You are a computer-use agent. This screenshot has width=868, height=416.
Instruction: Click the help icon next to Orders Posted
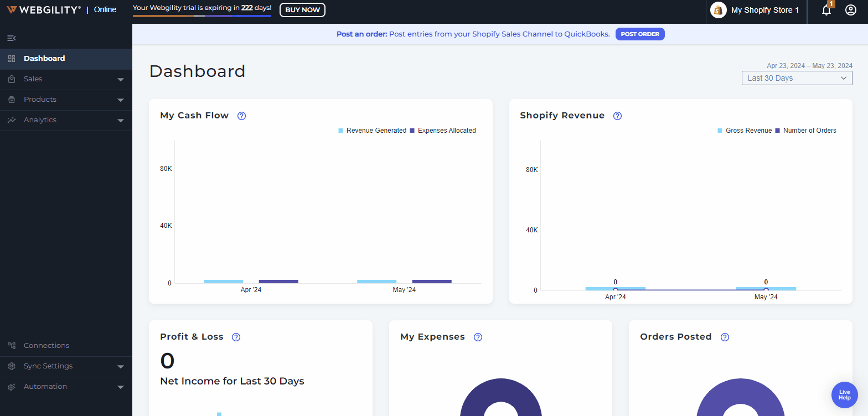[725, 337]
